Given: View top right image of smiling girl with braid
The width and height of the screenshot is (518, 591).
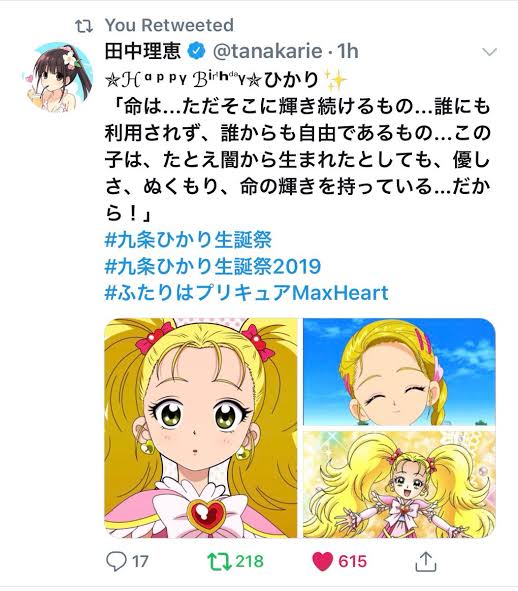Looking at the screenshot, I should [399, 372].
